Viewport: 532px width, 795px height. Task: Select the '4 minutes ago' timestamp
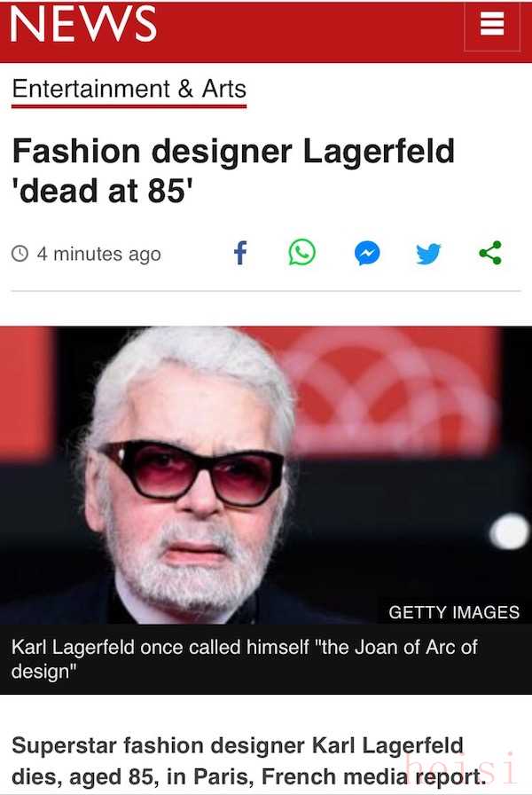pos(98,254)
